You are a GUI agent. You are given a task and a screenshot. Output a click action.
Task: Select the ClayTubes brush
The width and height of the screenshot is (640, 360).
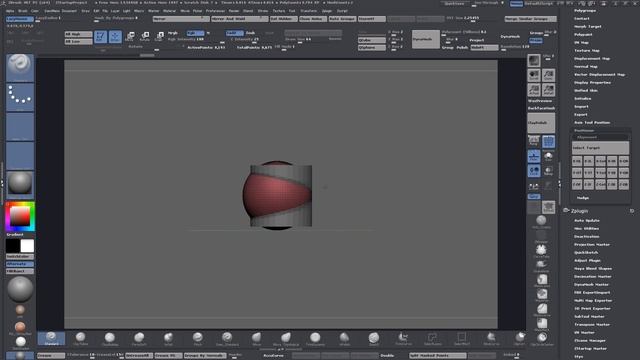pyautogui.click(x=80, y=338)
